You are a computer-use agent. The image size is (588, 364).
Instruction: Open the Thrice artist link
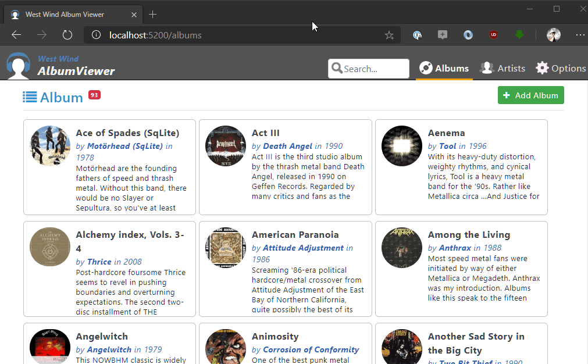pos(99,262)
